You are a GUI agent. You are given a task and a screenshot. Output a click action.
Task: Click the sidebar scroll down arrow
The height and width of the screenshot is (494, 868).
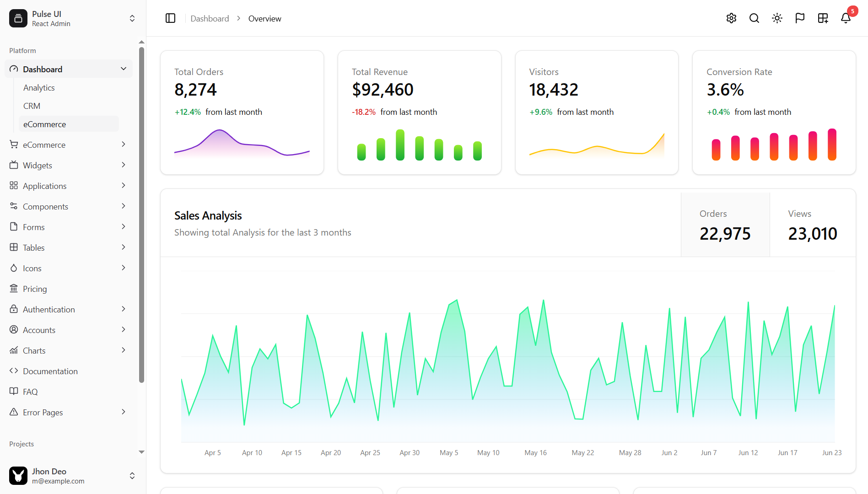coord(141,452)
